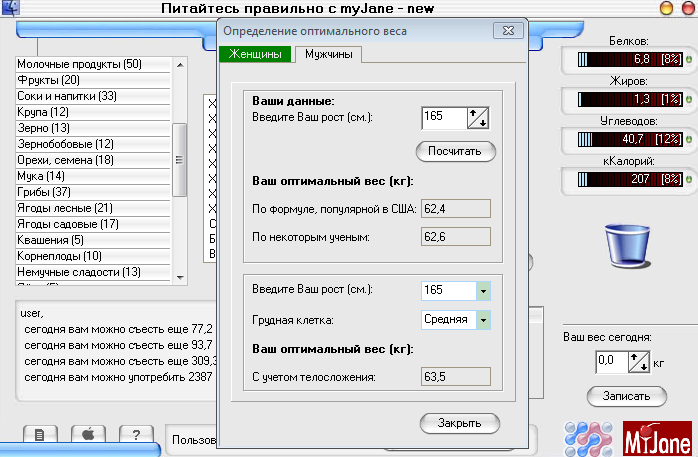The image size is (698, 457).
Task: Select Молочные продукты (50) in the category list
Action: pyautogui.click(x=79, y=65)
